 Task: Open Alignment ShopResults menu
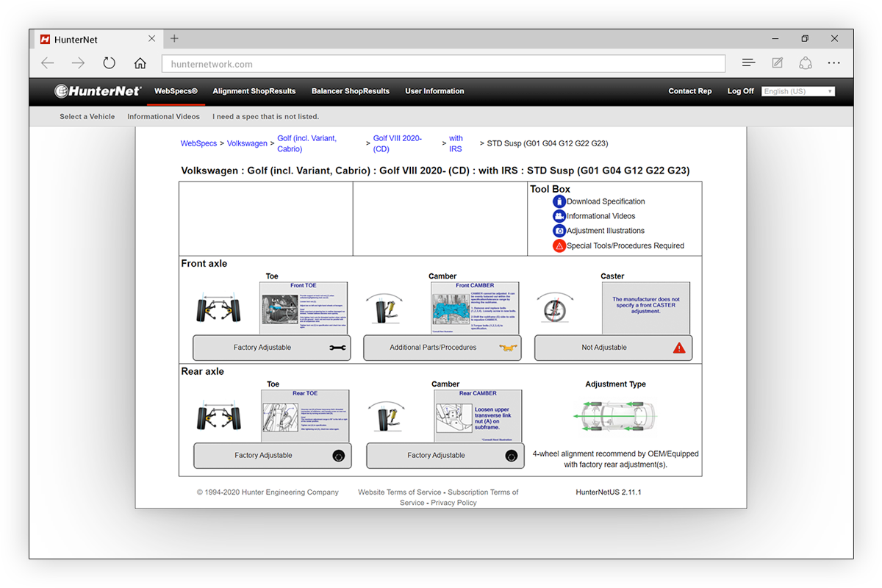[254, 91]
